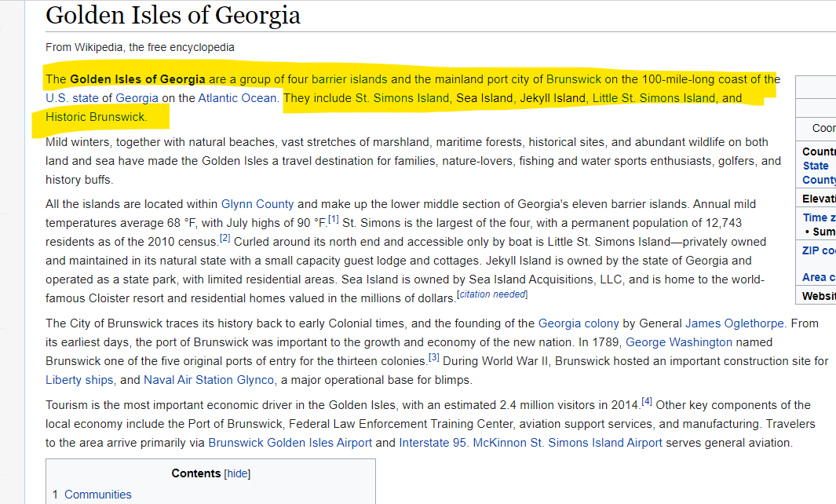Click the bold Golden Isles of Georgia text
The width and height of the screenshot is (836, 504).
pyautogui.click(x=137, y=79)
